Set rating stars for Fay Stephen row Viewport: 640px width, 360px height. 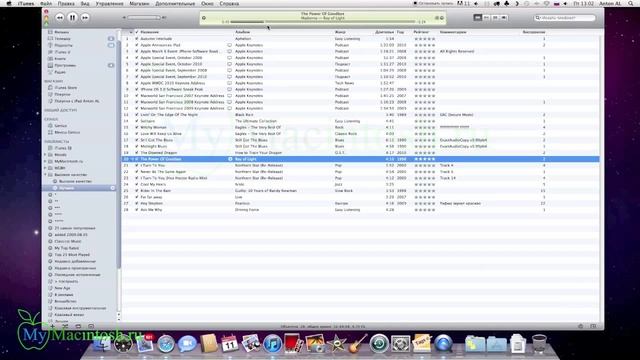coord(424,203)
